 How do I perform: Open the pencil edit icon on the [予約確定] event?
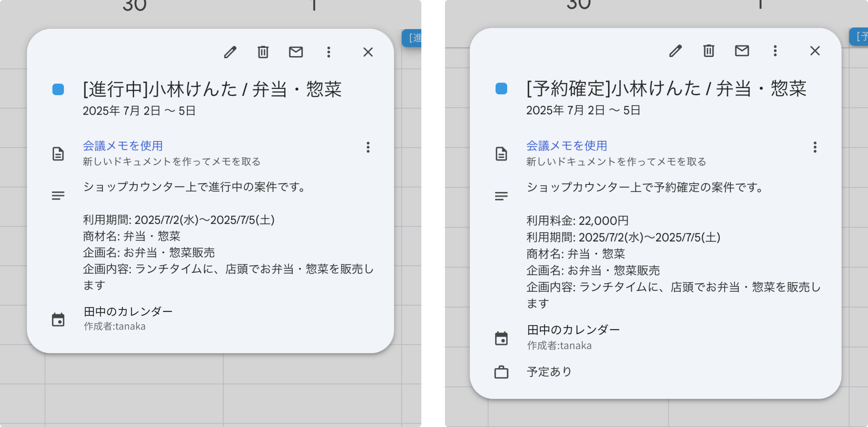click(x=676, y=51)
